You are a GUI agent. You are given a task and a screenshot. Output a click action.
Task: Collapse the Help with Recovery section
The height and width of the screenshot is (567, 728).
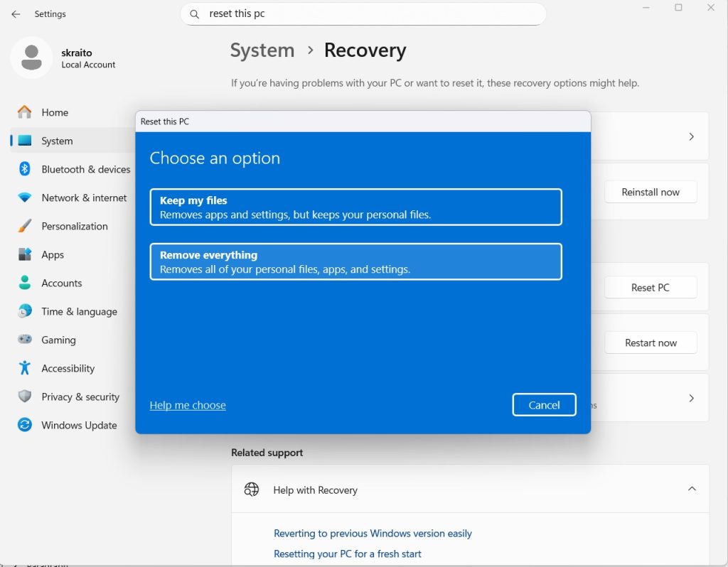(x=692, y=489)
